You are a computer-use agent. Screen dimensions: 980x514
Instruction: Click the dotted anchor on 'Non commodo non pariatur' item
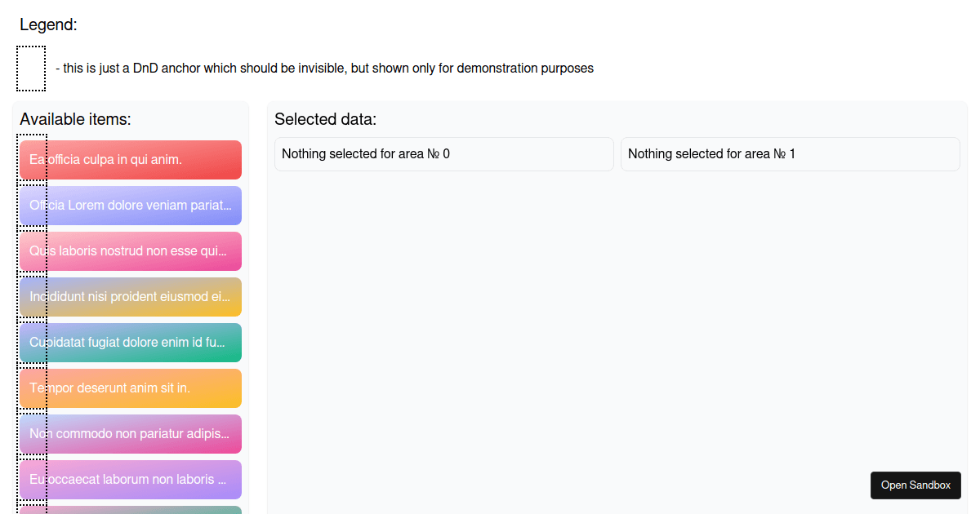pyautogui.click(x=32, y=432)
